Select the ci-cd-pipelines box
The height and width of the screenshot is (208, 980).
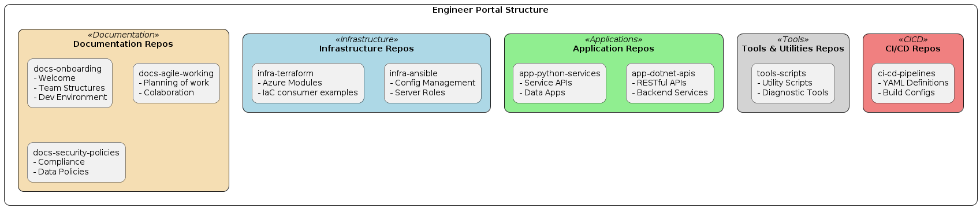(913, 83)
